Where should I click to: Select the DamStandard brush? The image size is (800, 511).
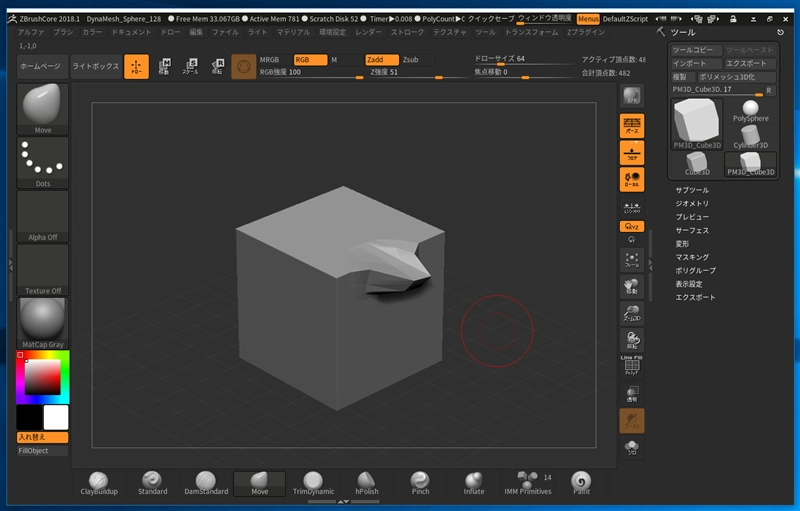coord(206,483)
